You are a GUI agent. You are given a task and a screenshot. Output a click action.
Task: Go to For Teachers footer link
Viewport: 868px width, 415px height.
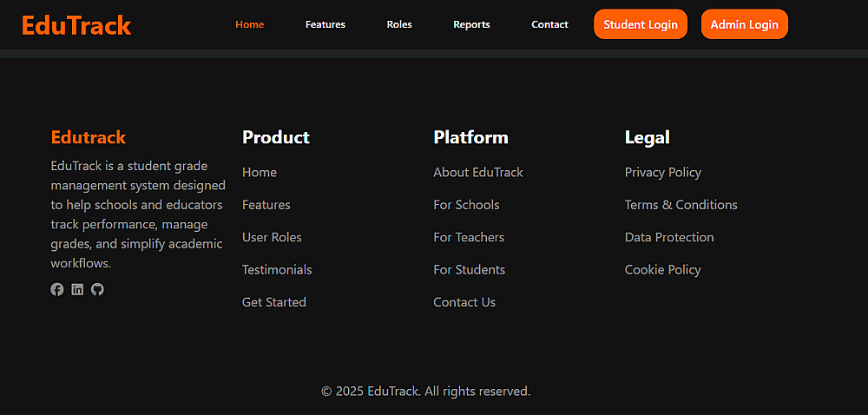pos(469,237)
